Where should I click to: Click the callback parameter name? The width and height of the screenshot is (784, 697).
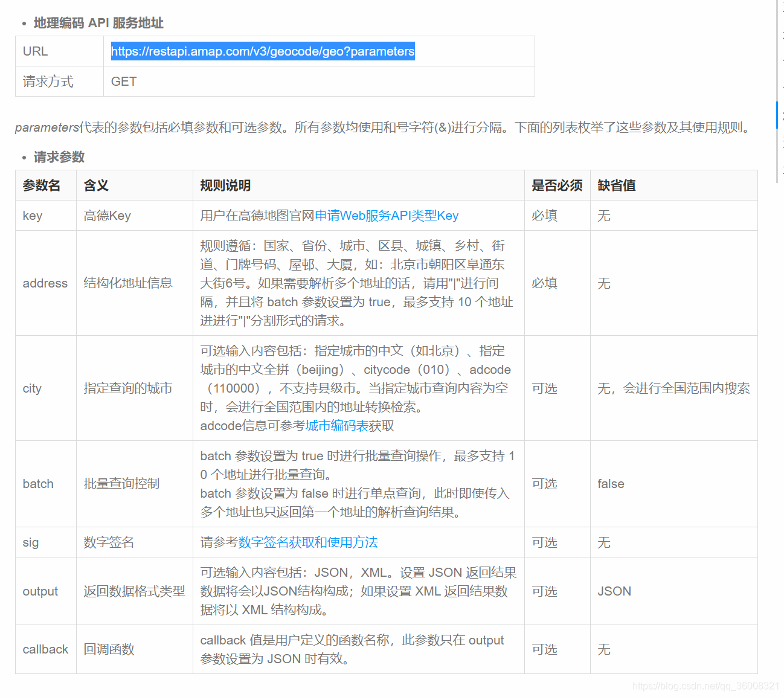pyautogui.click(x=45, y=649)
